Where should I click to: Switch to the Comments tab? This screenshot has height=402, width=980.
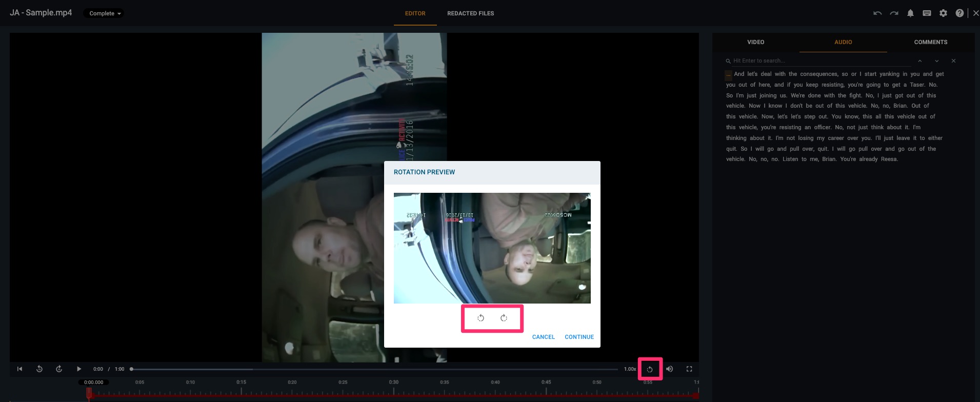(x=930, y=42)
